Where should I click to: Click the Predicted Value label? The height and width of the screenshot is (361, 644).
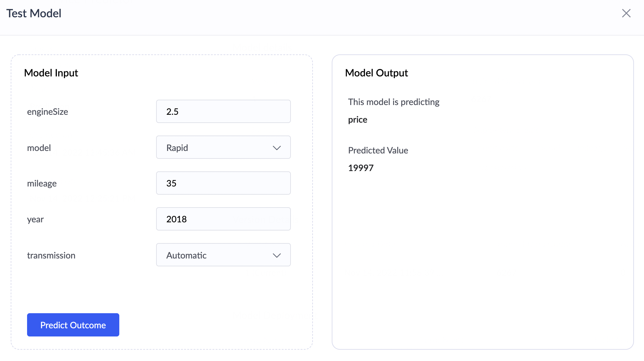pyautogui.click(x=378, y=150)
